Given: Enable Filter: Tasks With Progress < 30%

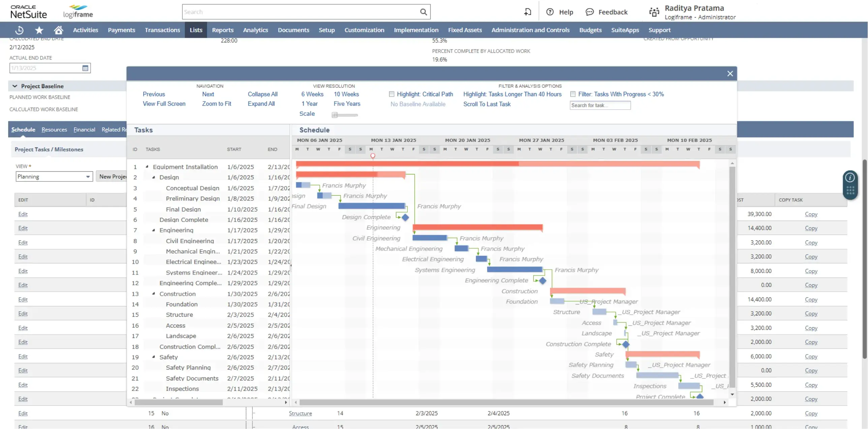Looking at the screenshot, I should [573, 94].
